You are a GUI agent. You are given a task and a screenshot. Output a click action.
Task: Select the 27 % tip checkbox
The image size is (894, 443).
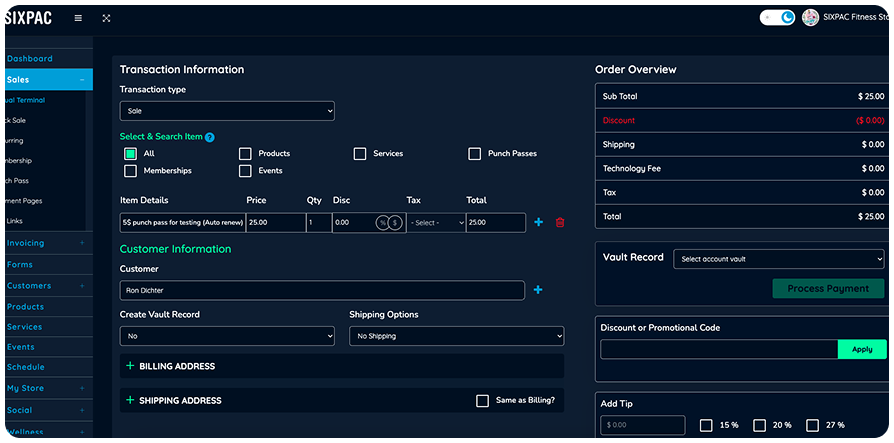pos(812,425)
